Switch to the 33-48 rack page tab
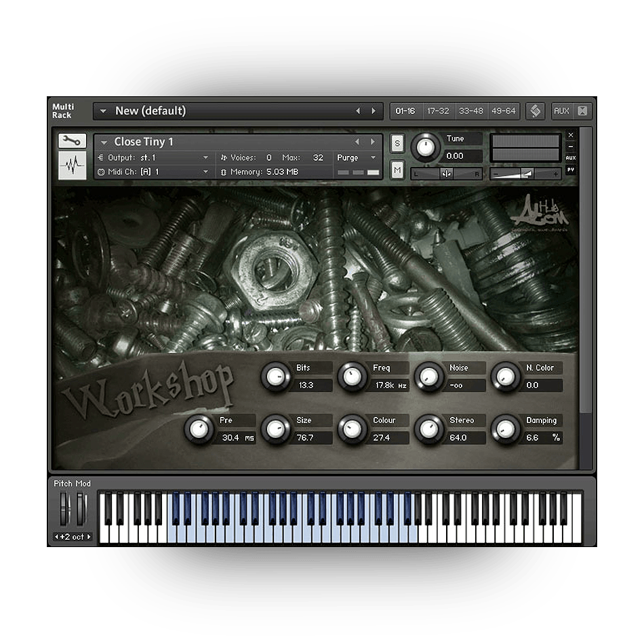The width and height of the screenshot is (644, 644). tap(471, 111)
